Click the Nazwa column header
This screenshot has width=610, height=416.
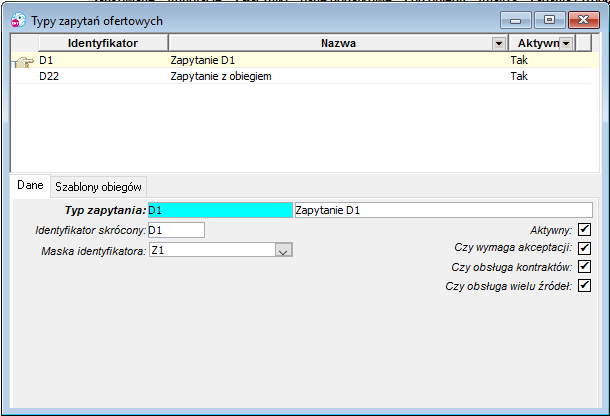(x=338, y=43)
